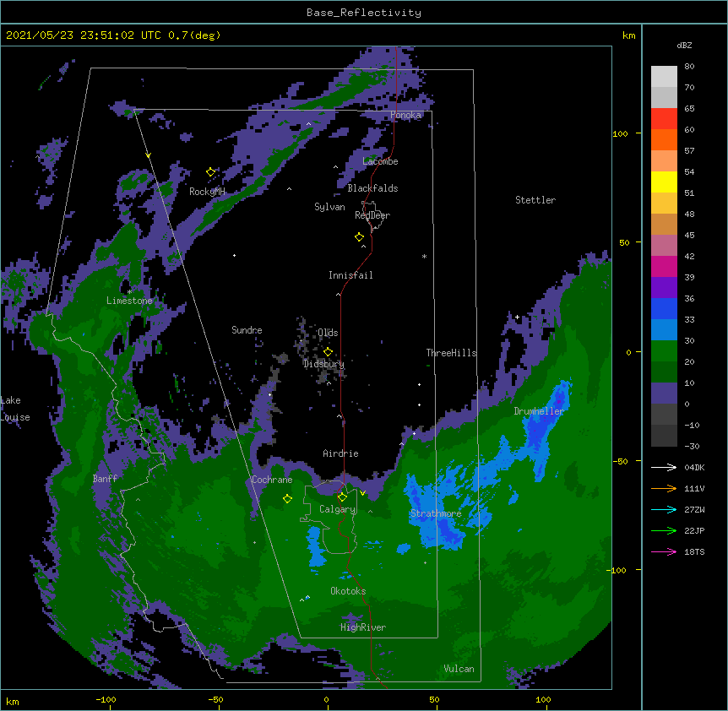The image size is (728, 711).
Task: Click the Okotoks city label
Action: [x=348, y=591]
